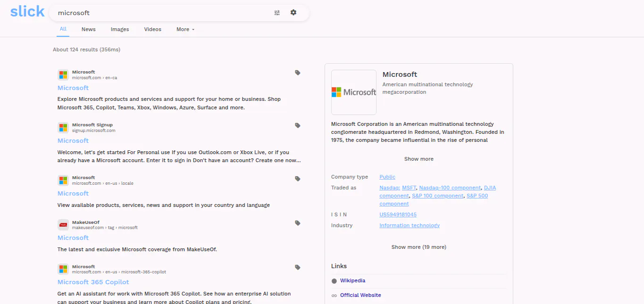Click favicon of microsoft-365-copilot result

63,269
